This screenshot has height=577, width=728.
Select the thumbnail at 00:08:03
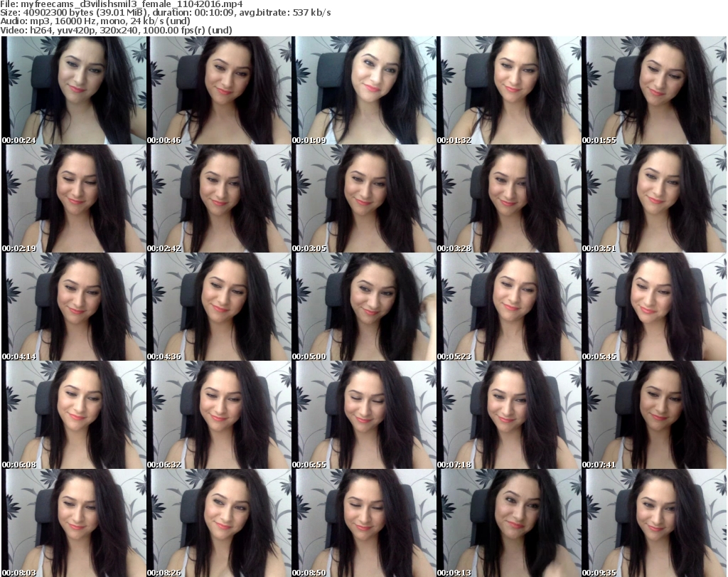74,523
